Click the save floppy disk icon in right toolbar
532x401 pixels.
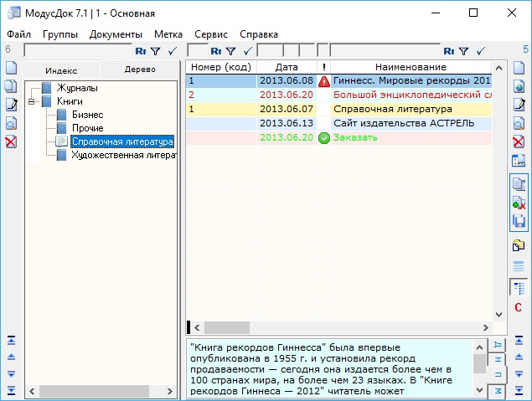(519, 221)
